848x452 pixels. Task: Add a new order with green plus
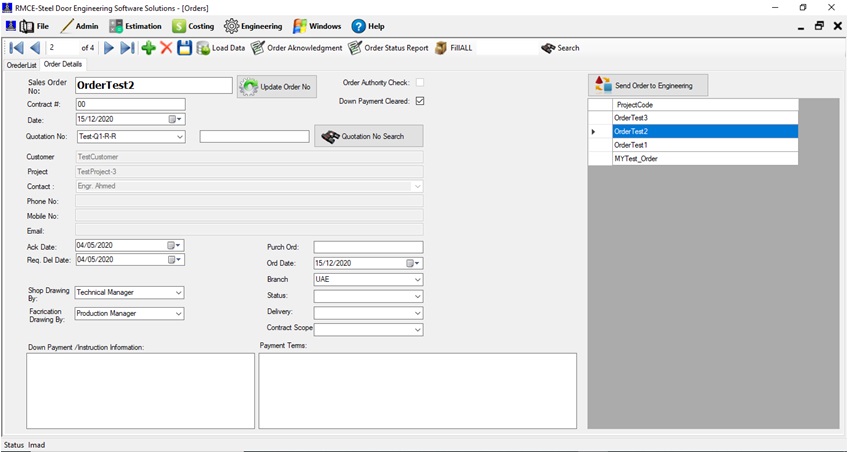[148, 48]
